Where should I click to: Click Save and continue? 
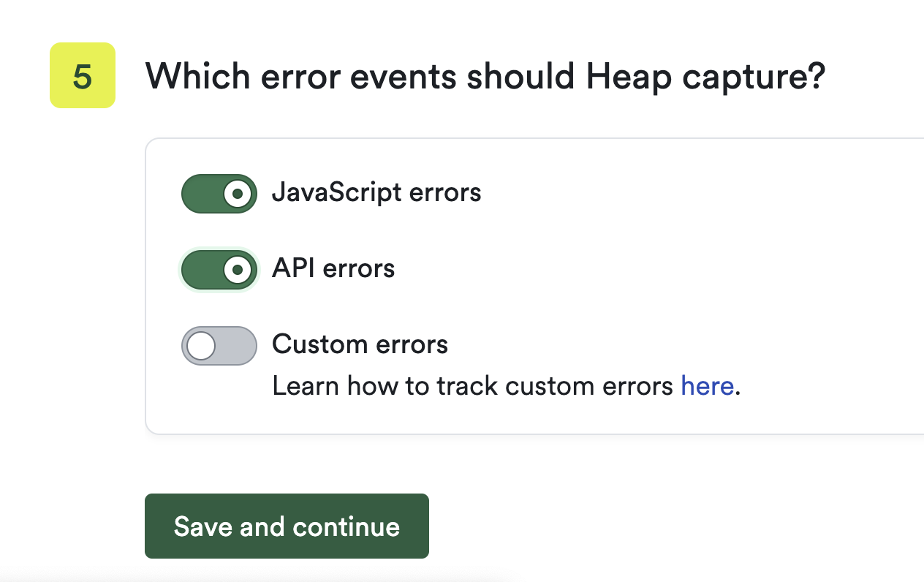287,526
